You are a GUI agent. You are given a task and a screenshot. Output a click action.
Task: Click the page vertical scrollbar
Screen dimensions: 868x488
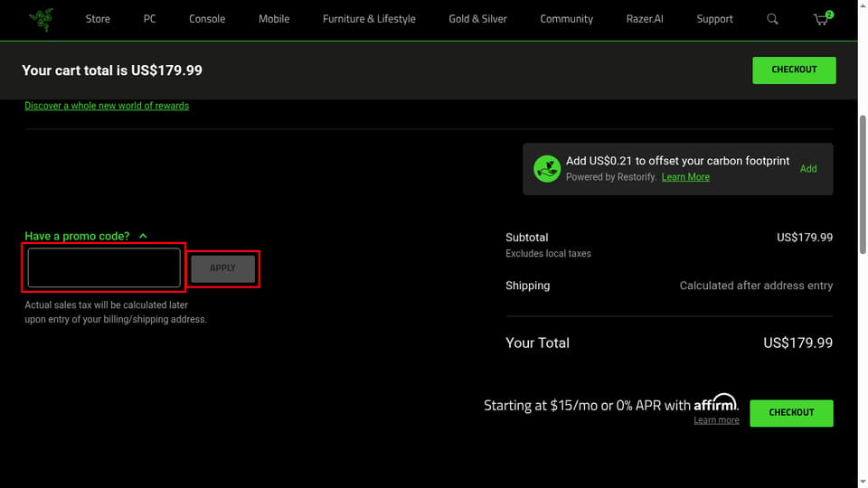tap(863, 184)
